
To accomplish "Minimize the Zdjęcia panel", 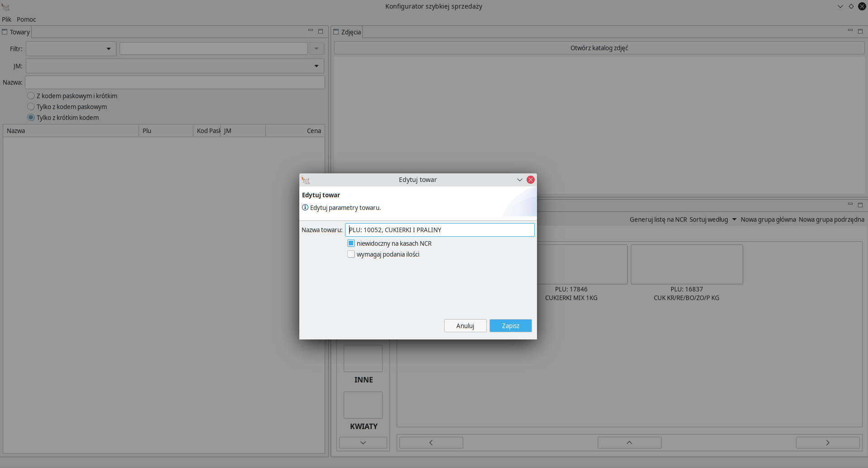I will (x=850, y=30).
